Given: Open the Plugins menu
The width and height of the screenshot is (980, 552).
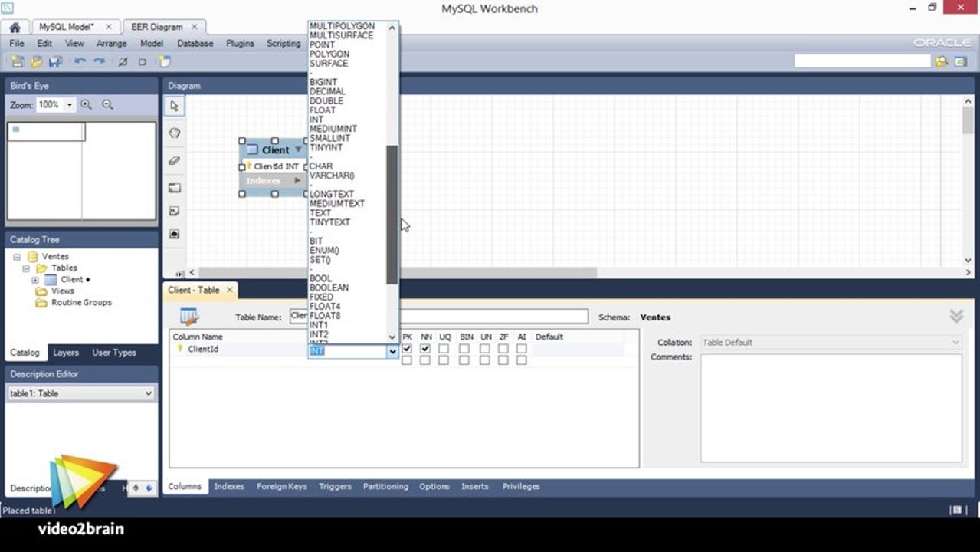Looking at the screenshot, I should [x=240, y=44].
